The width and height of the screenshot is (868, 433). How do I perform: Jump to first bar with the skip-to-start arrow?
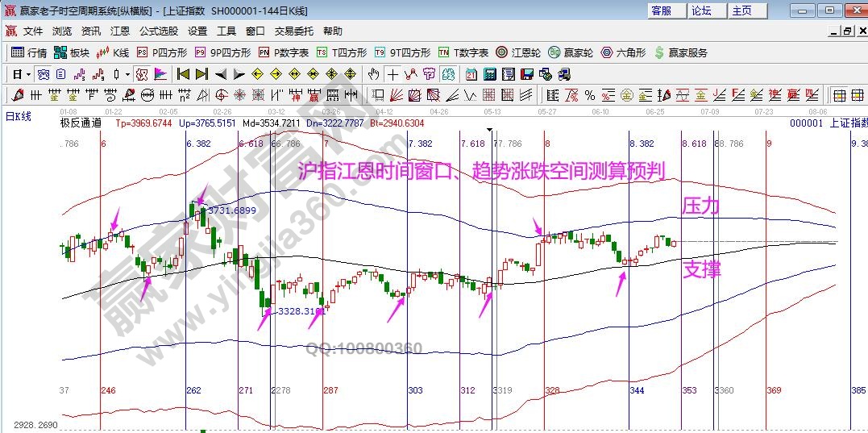point(183,74)
